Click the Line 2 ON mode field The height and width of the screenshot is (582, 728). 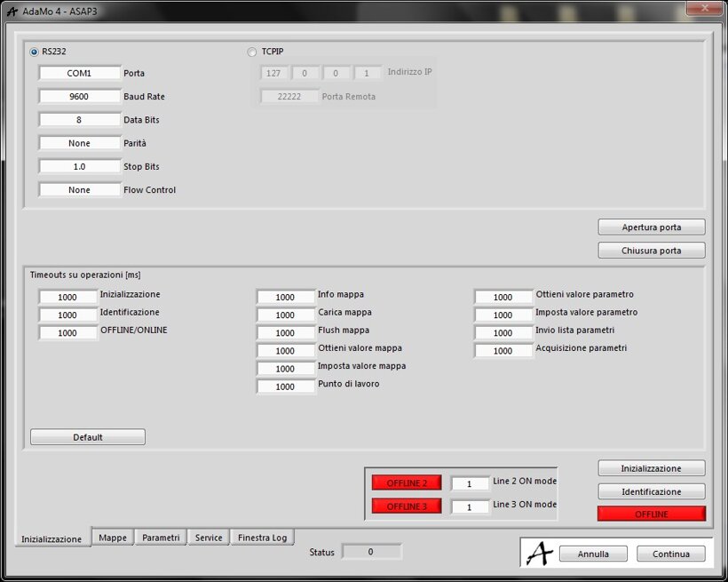coord(470,484)
